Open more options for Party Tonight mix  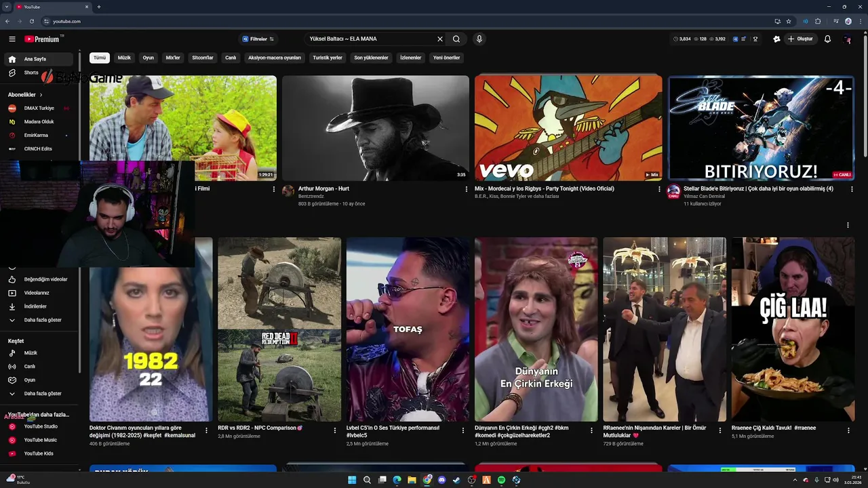pyautogui.click(x=658, y=189)
